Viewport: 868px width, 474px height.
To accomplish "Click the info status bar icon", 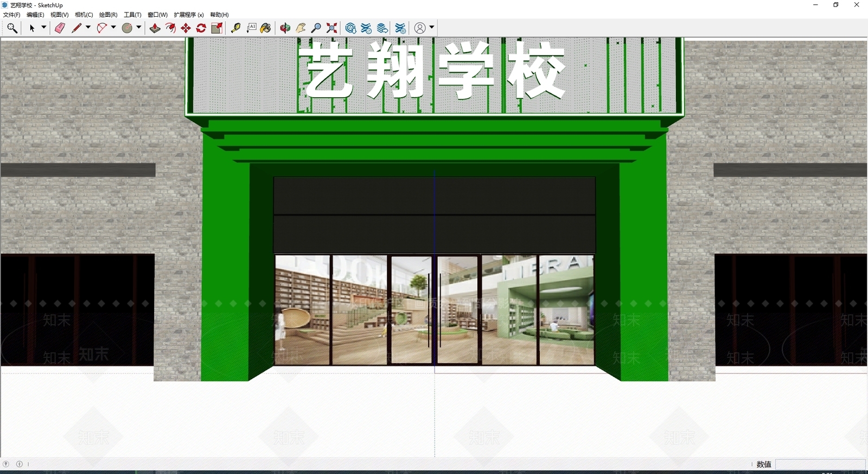I will pos(20,464).
